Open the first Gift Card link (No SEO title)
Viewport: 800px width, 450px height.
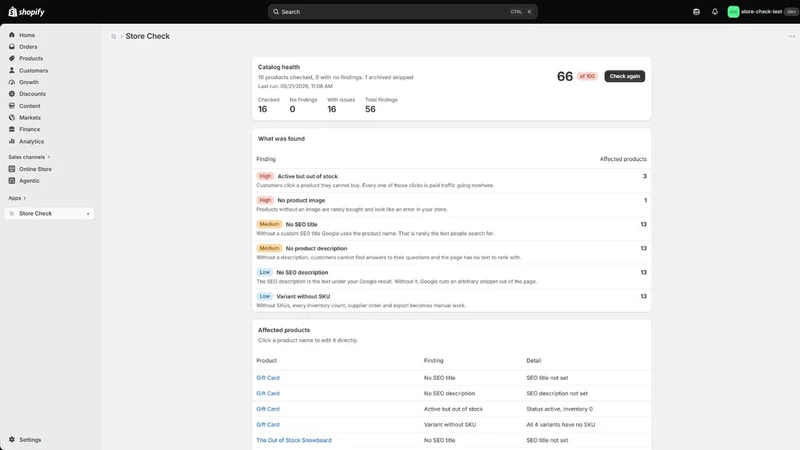(x=268, y=378)
